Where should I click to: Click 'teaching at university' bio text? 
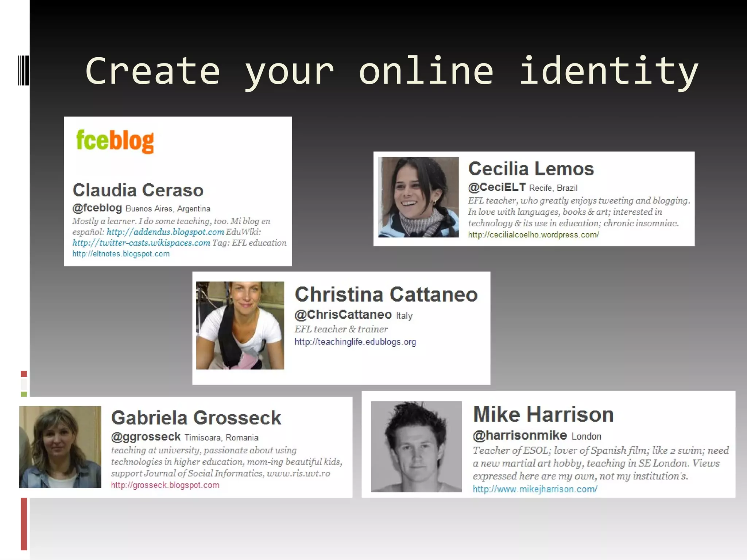point(156,450)
